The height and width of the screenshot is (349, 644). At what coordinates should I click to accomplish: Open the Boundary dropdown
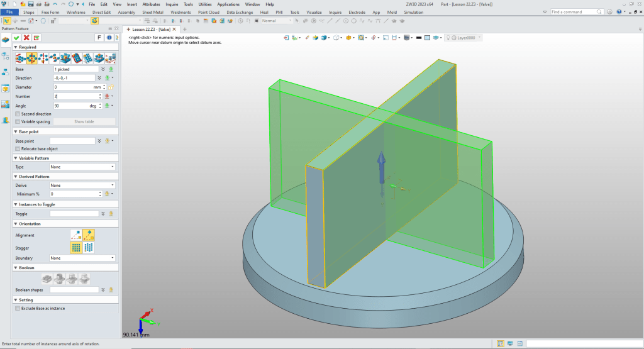82,258
